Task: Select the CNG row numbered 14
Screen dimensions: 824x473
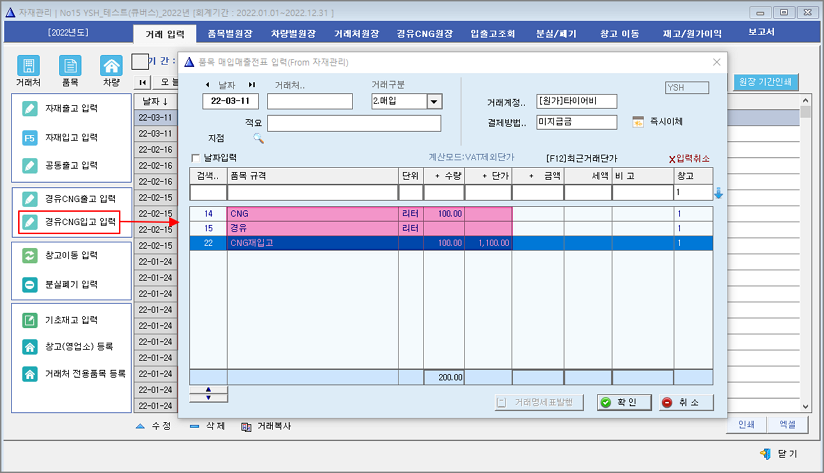Action: pyautogui.click(x=451, y=214)
